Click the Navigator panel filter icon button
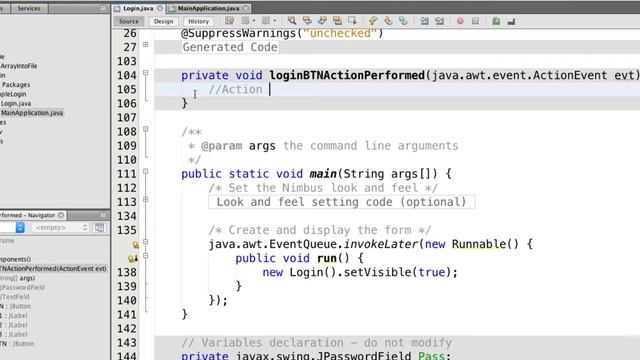 tap(99, 228)
